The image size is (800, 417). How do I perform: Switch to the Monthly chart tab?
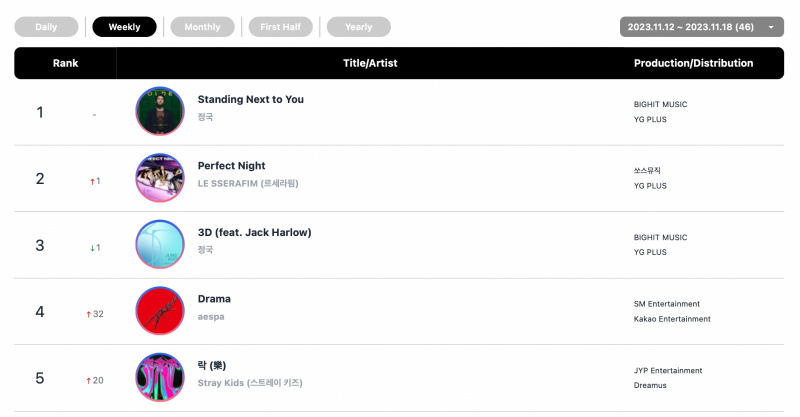click(x=203, y=27)
